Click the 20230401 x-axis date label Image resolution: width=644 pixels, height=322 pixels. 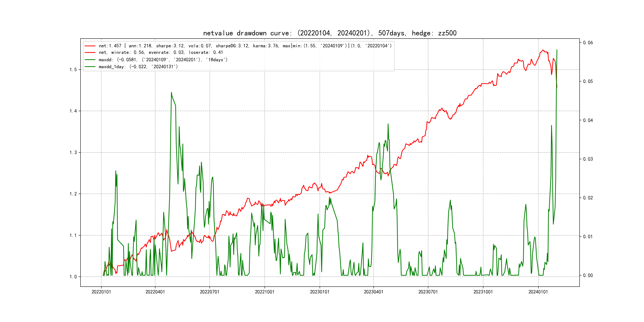(x=373, y=292)
